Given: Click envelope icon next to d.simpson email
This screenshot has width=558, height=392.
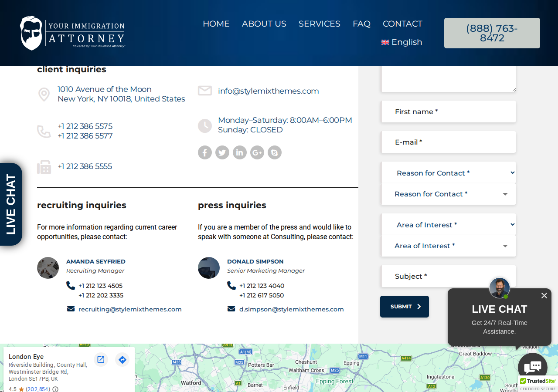Looking at the screenshot, I should coord(231,309).
